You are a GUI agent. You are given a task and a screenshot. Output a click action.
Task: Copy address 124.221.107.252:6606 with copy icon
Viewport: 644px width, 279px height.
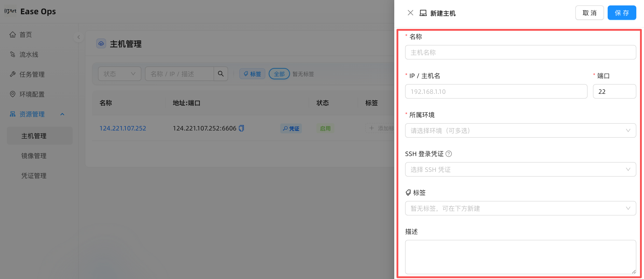(241, 128)
